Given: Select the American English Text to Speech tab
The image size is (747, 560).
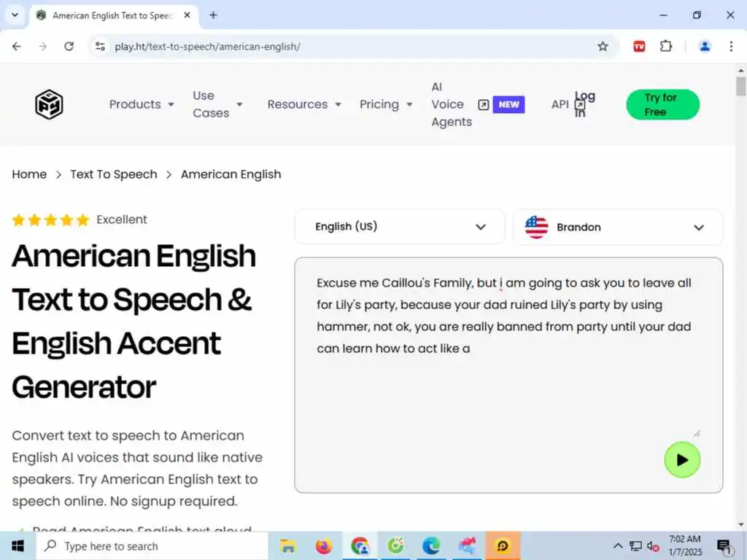Looking at the screenshot, I should coord(113,15).
